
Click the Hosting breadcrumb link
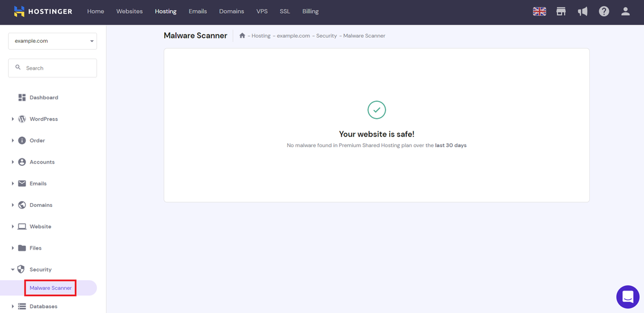click(261, 36)
